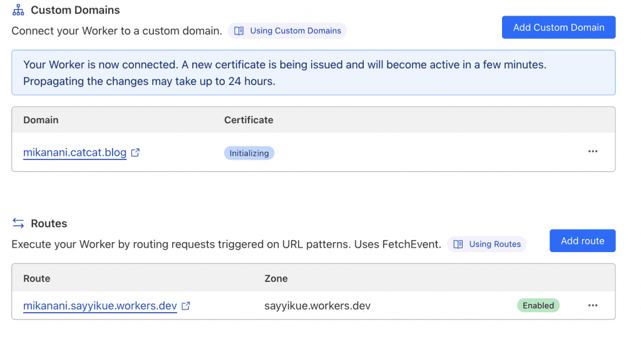Viewport: 641px width, 364px height.
Task: Click the Add Custom Domain button
Action: pyautogui.click(x=558, y=28)
